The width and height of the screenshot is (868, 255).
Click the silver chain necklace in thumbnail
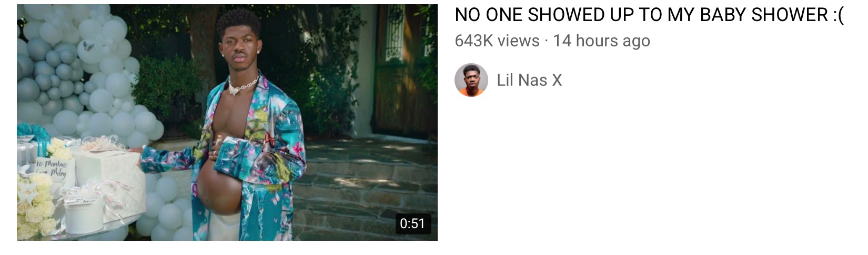point(242,85)
